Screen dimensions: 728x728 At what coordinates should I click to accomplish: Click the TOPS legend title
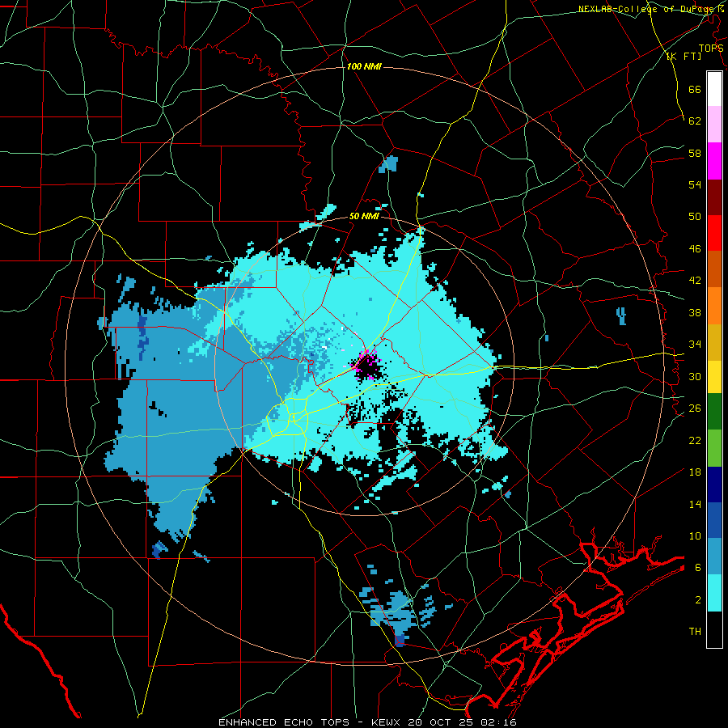click(711, 48)
